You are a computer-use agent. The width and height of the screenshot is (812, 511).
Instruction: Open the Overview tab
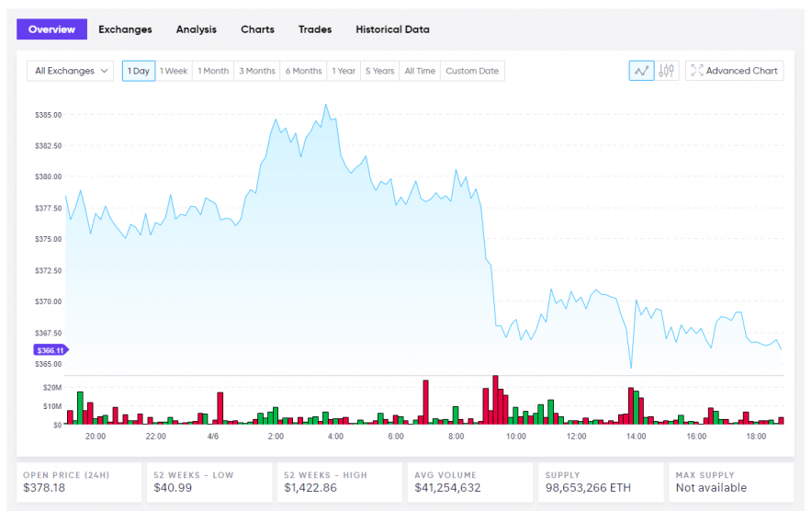click(x=51, y=29)
